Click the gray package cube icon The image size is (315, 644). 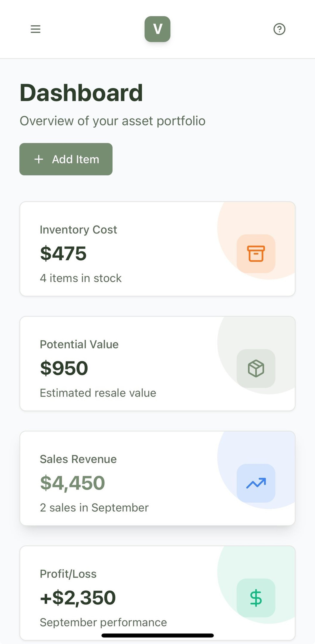[256, 368]
